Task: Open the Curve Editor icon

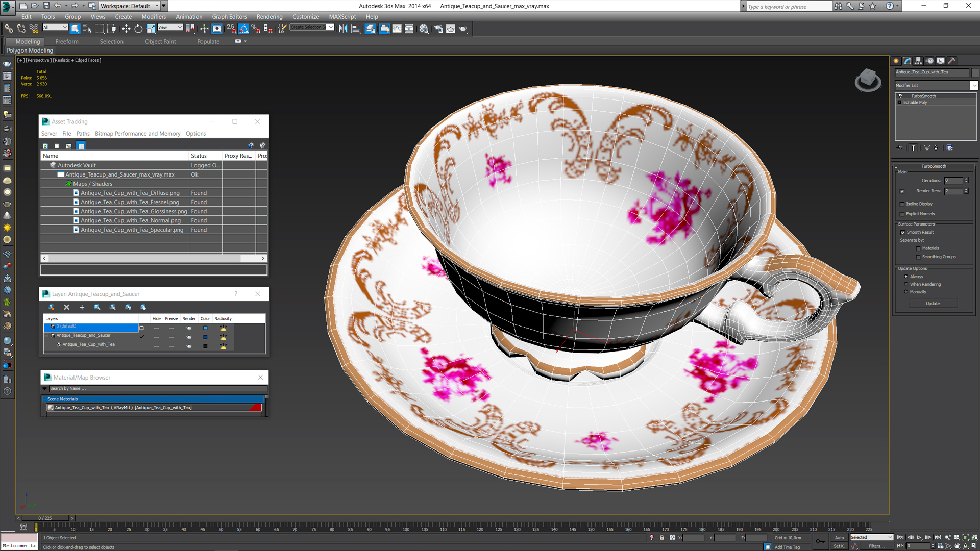Action: coord(397,29)
